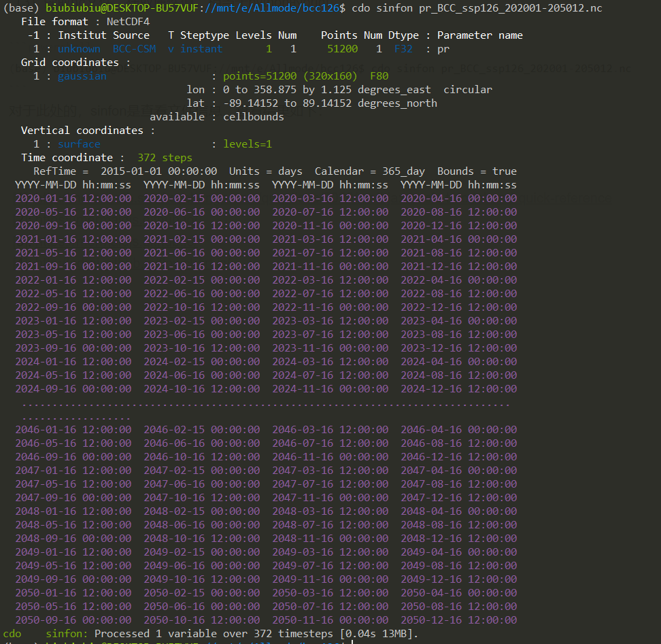Click the RefTime '2015-01-01 00:00:00'

pyautogui.click(x=159, y=171)
